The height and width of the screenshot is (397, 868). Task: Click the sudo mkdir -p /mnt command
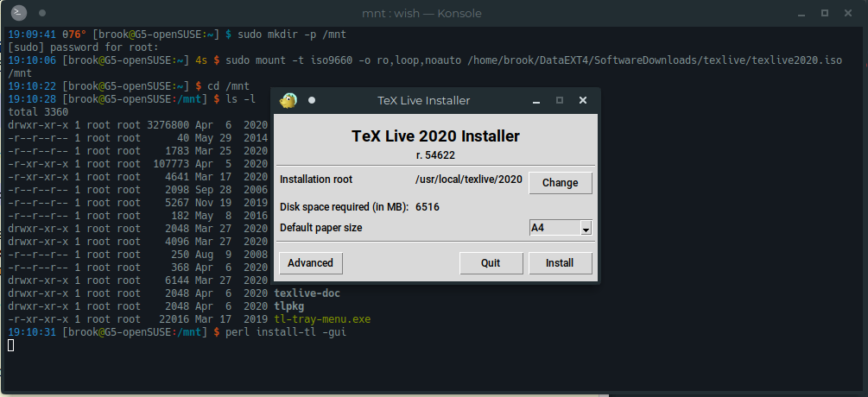pos(292,35)
